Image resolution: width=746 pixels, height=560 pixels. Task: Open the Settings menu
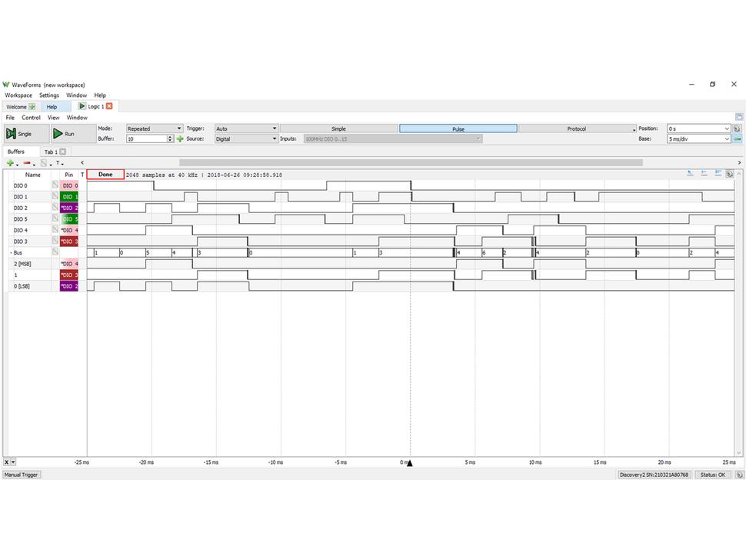(x=49, y=95)
